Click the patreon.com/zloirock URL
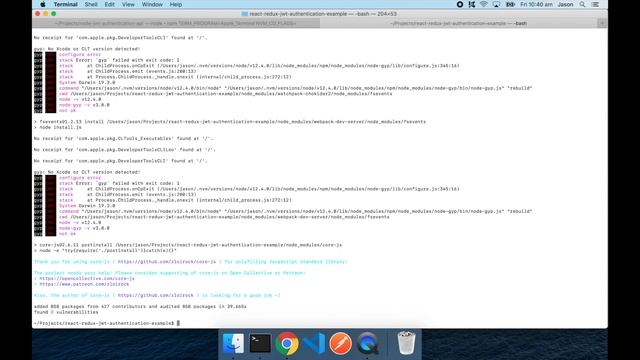The width and height of the screenshot is (640, 360). coord(84,284)
